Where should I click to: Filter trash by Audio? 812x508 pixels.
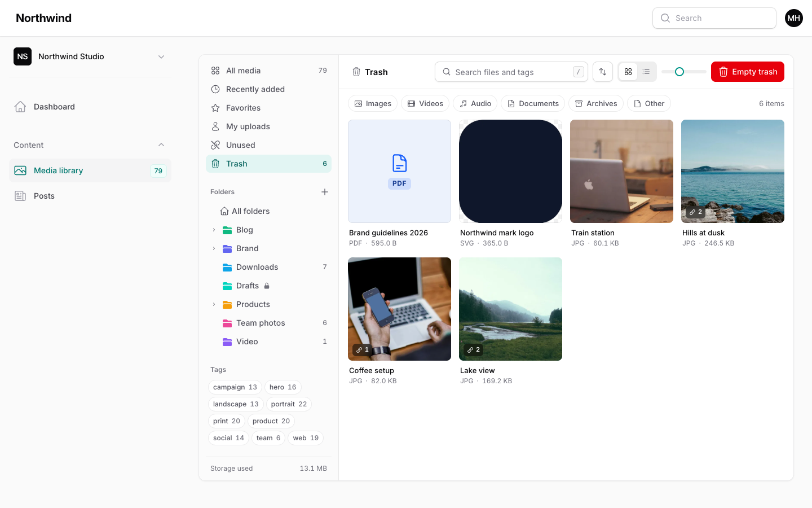(x=475, y=103)
